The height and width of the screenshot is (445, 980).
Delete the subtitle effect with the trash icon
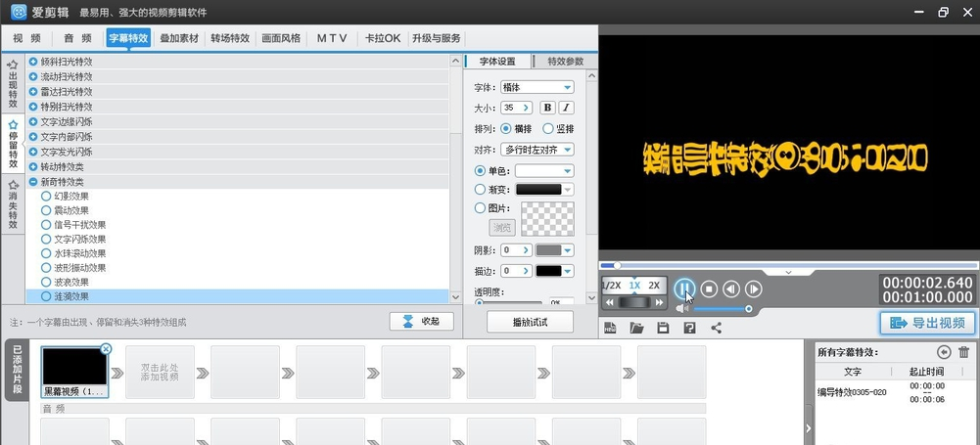963,352
